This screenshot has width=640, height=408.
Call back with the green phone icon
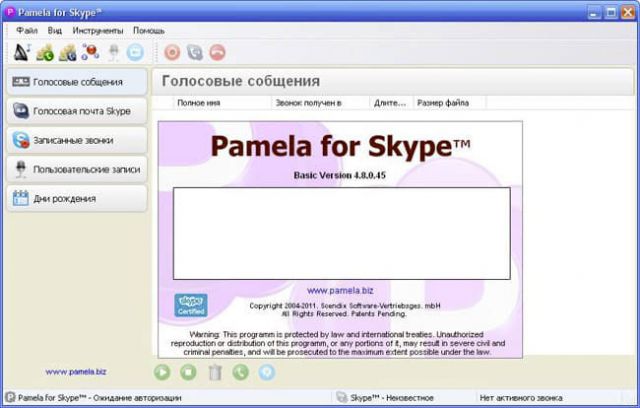(x=241, y=372)
